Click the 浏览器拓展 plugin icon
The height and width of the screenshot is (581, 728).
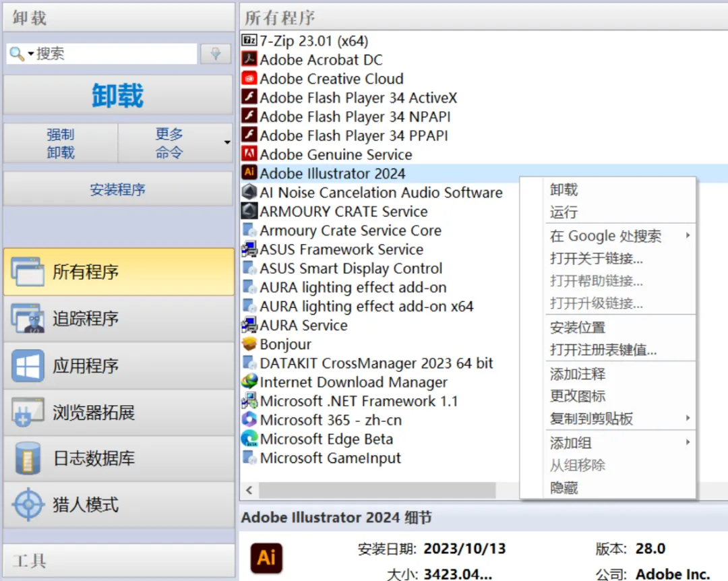point(28,412)
